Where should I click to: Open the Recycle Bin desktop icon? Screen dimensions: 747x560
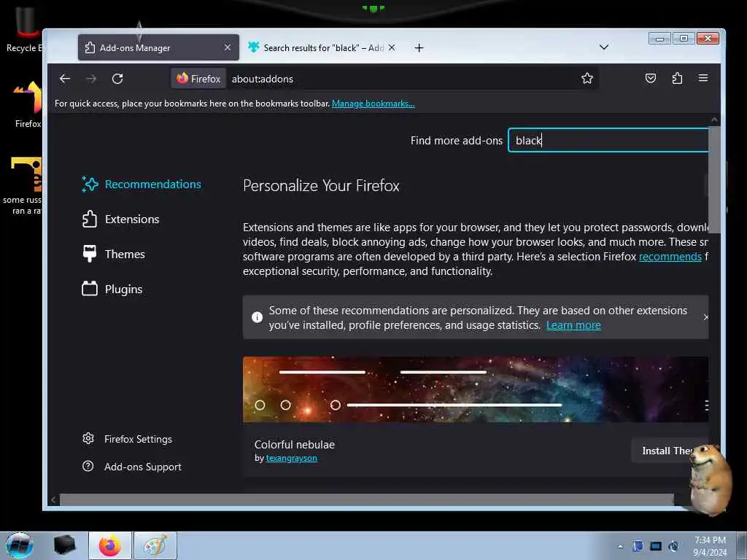25,29
